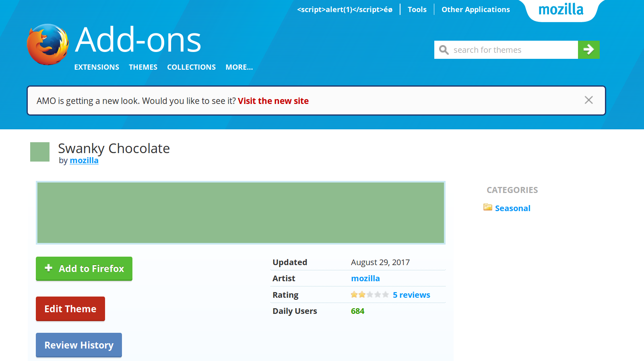Open author mozilla link under title
The height and width of the screenshot is (361, 644).
click(x=84, y=160)
